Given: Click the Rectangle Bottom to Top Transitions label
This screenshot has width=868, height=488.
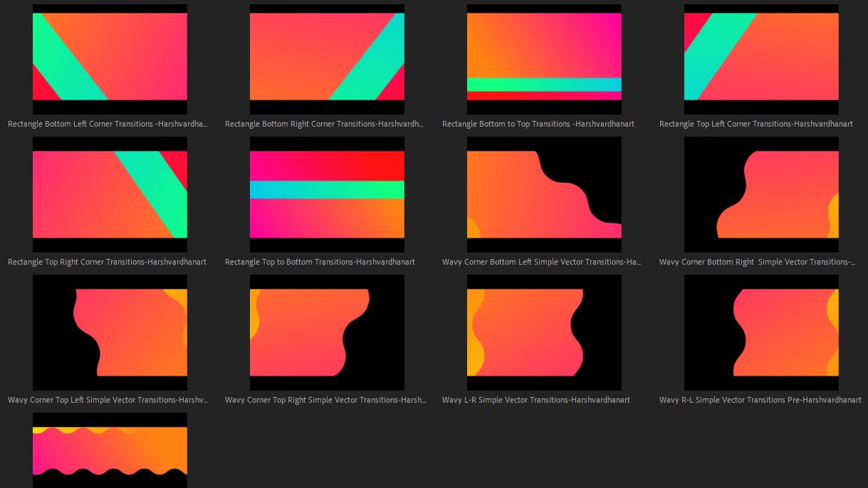Looking at the screenshot, I should (x=538, y=124).
